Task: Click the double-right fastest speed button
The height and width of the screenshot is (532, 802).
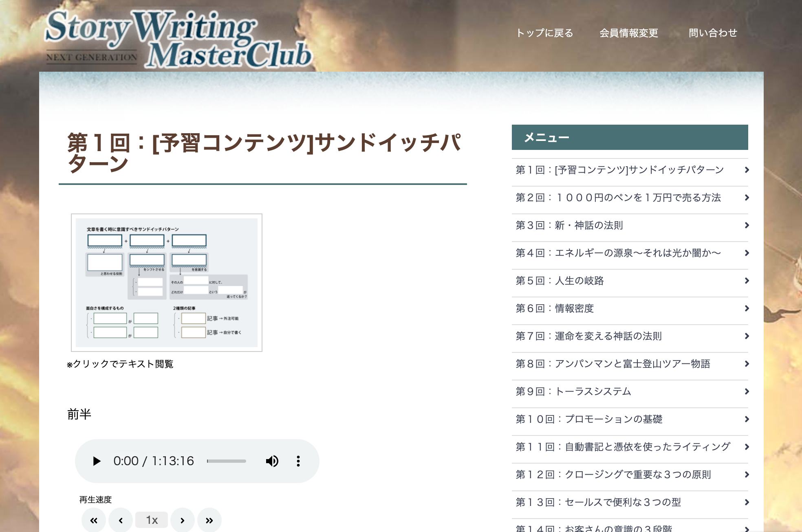Action: point(209,520)
